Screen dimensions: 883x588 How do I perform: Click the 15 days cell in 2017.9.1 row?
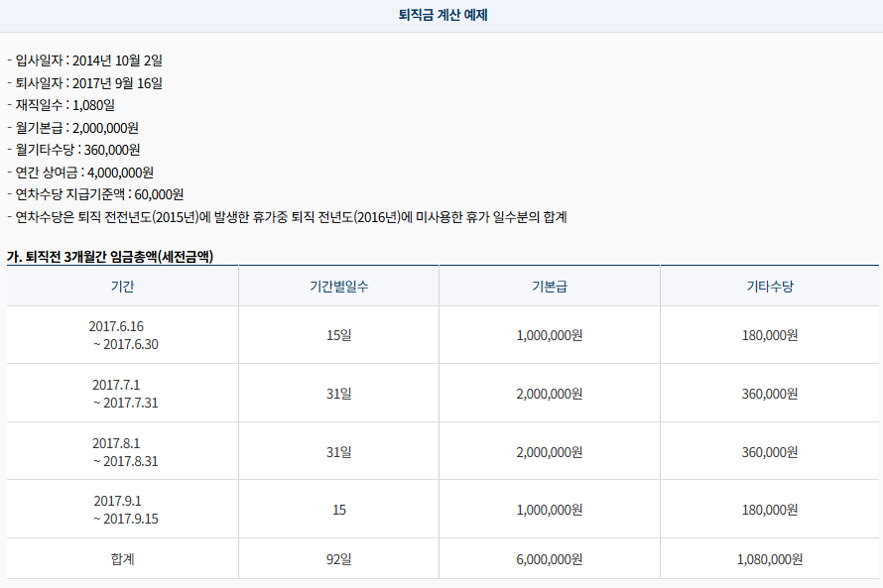(x=339, y=510)
